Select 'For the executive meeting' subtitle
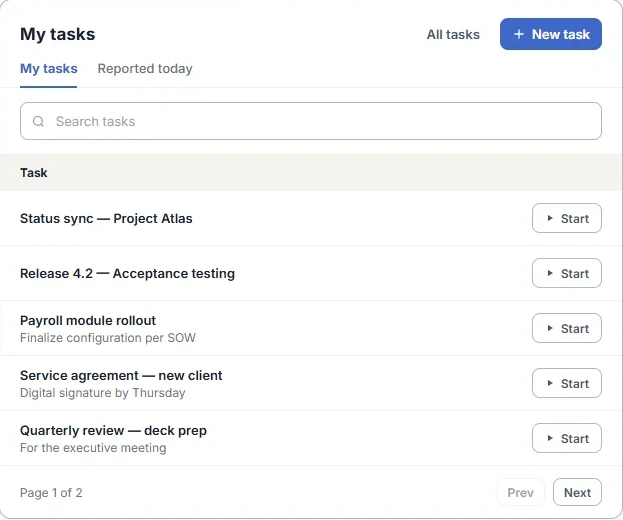623x520 pixels. point(93,448)
